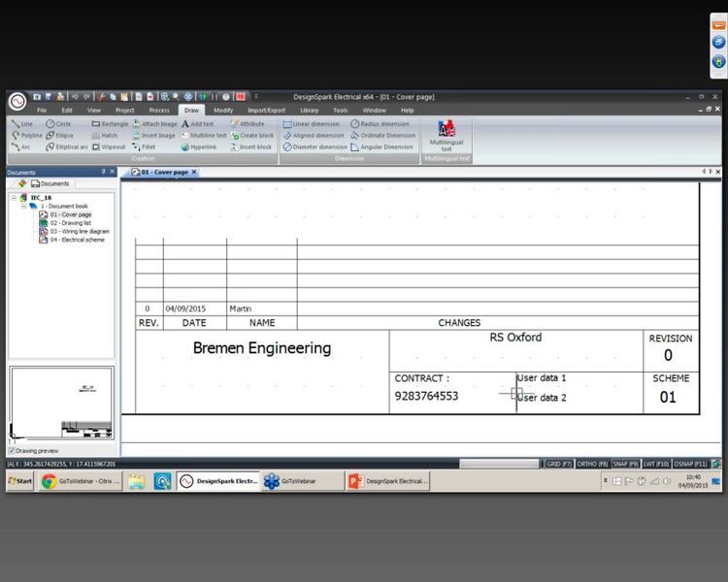This screenshot has width=728, height=582.
Task: Show hidden system tray icons arrow
Action: [605, 481]
